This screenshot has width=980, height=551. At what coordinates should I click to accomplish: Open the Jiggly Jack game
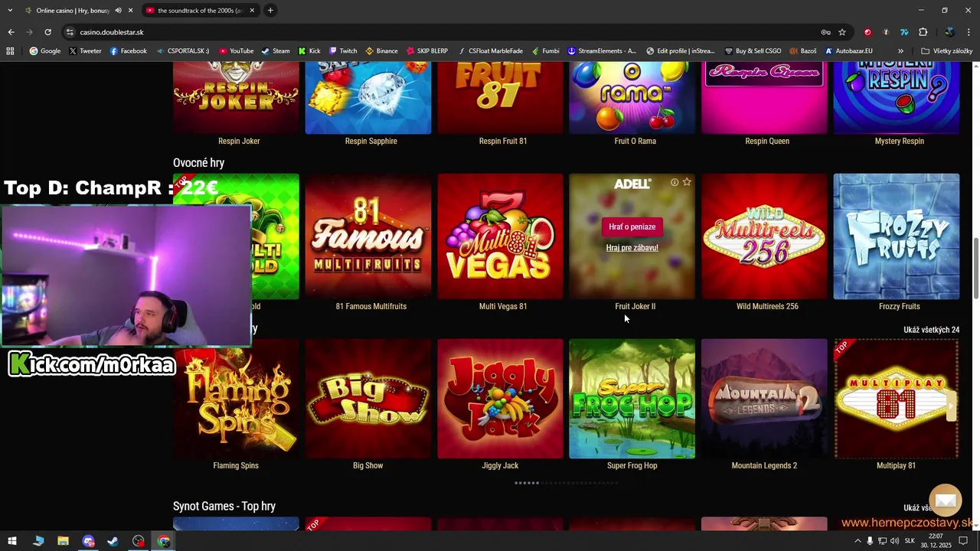500,399
